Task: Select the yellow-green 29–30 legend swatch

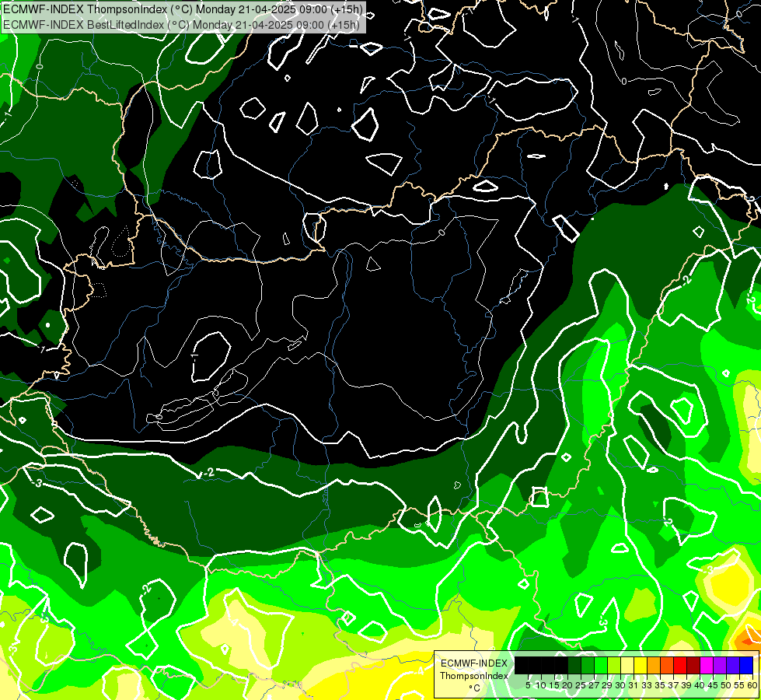Action: coord(614,666)
